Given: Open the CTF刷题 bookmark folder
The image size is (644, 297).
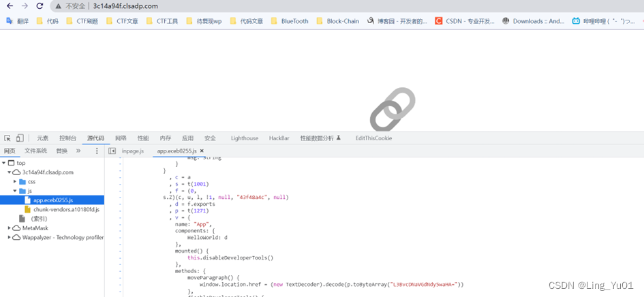Looking at the screenshot, I should point(82,21).
